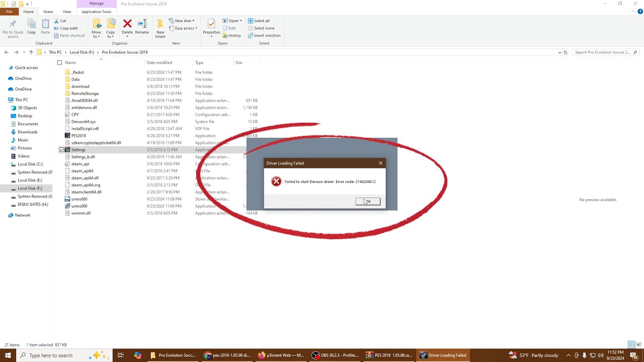Click Select none in ribbon

coord(260,28)
